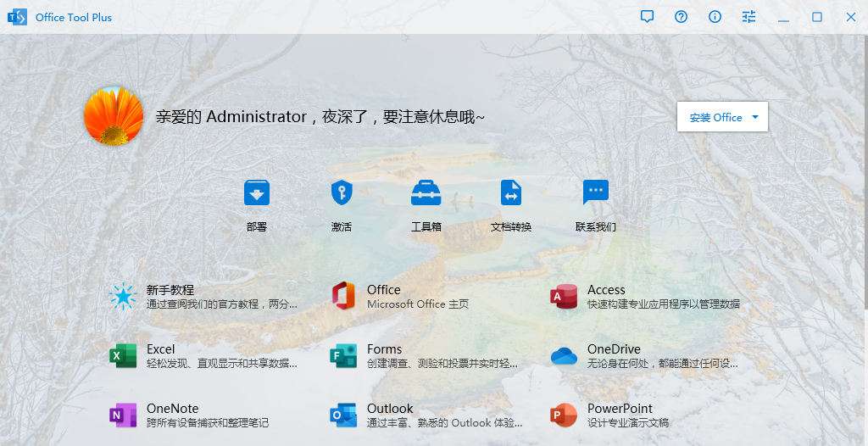
Task: Open the about info icon
Action: 715,17
